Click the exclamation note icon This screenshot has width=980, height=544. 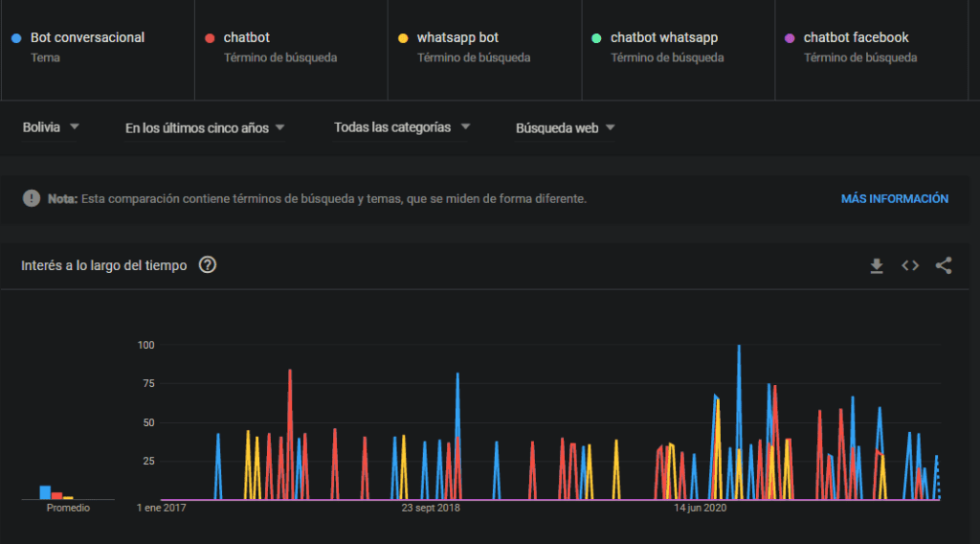click(x=32, y=198)
